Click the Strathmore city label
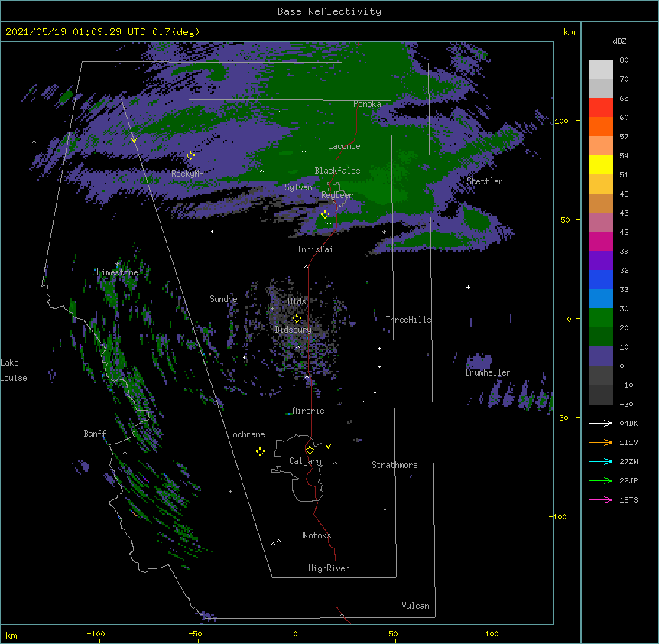 click(394, 465)
